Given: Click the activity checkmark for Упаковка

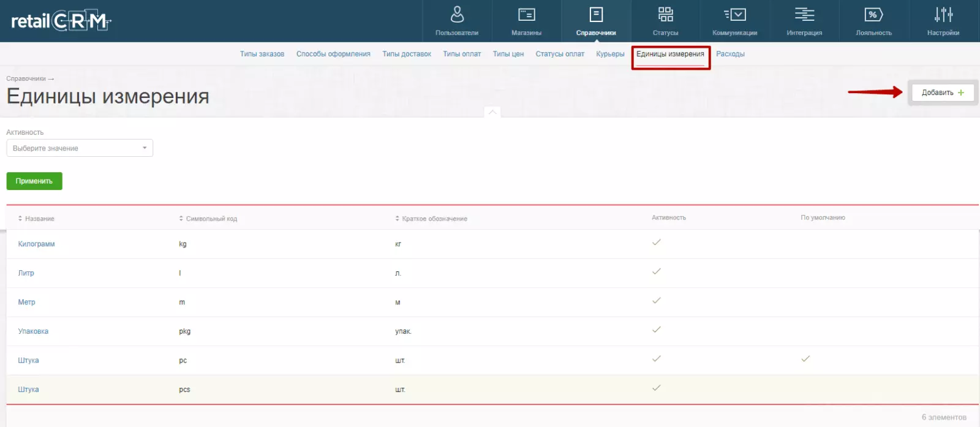Looking at the screenshot, I should (657, 330).
